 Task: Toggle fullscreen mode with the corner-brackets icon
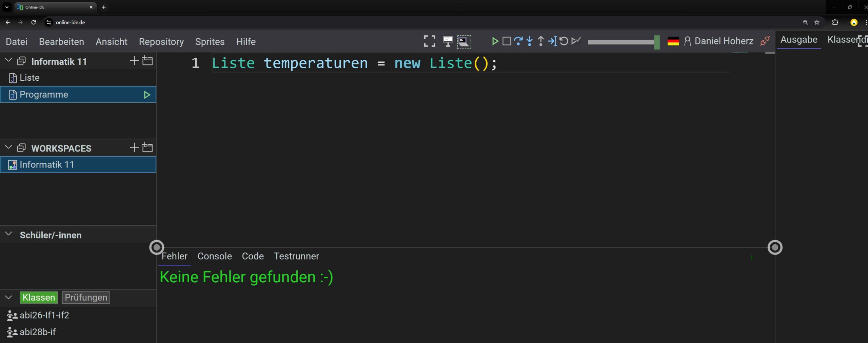point(430,41)
